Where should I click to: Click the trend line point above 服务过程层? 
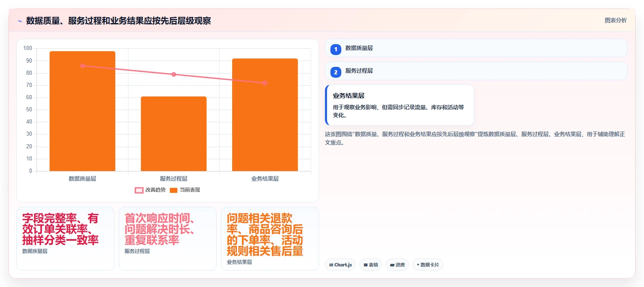point(174,74)
